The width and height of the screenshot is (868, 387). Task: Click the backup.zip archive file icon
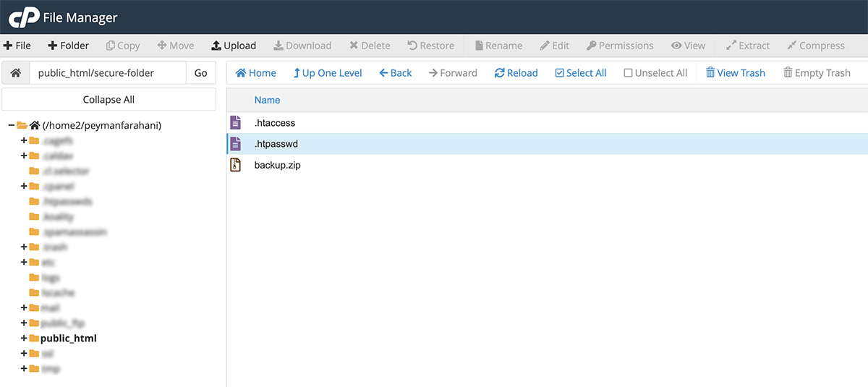tap(235, 165)
